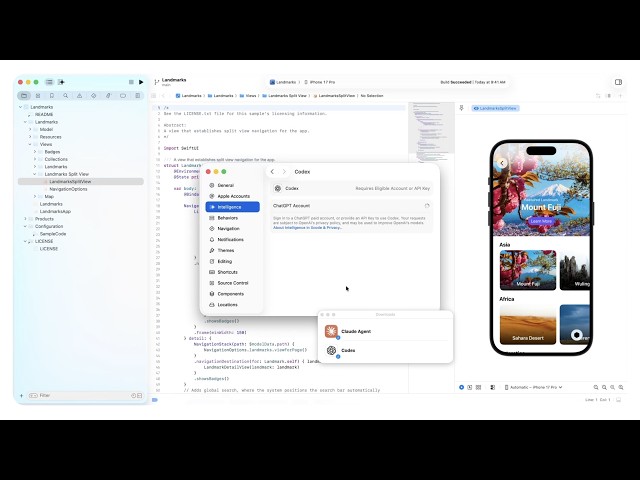Zoom out the preview canvas
This screenshot has width=640, height=480.
tap(596, 387)
